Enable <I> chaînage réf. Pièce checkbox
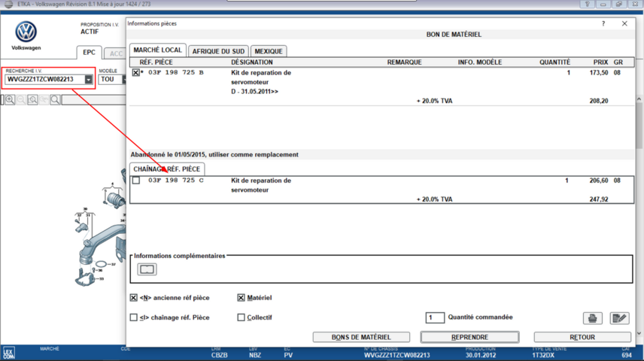This screenshot has height=361, width=644. click(x=133, y=317)
